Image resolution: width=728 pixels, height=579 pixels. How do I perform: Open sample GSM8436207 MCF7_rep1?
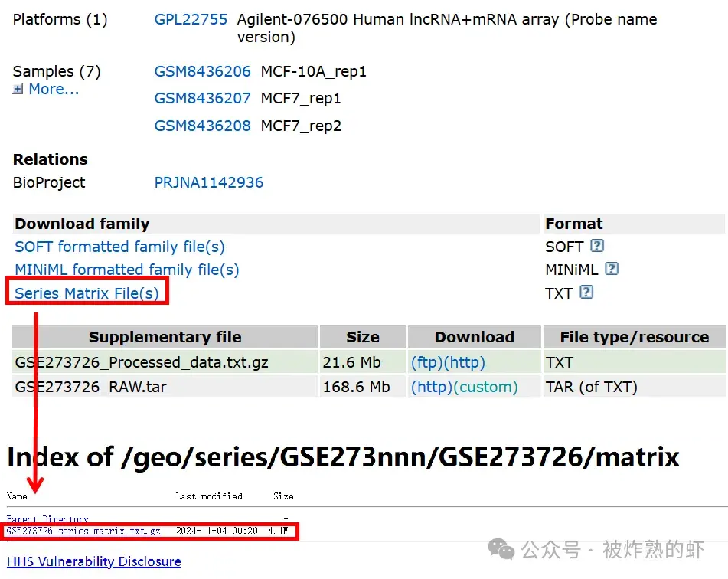click(x=202, y=98)
